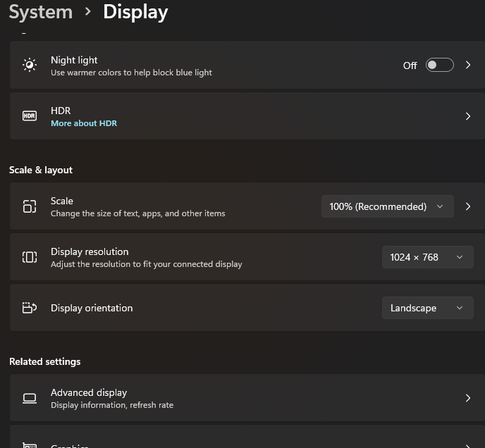Turn on the Night light switch
485x448 pixels.
tap(439, 66)
